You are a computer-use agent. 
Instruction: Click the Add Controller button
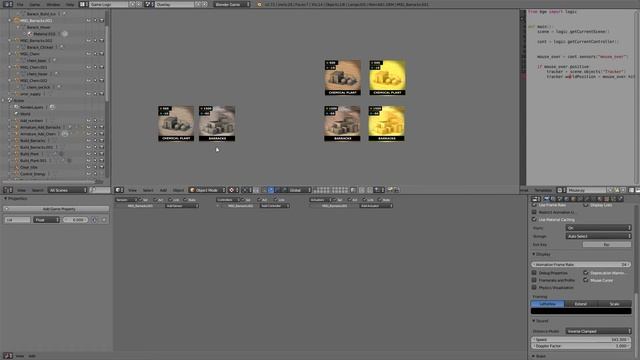point(275,206)
